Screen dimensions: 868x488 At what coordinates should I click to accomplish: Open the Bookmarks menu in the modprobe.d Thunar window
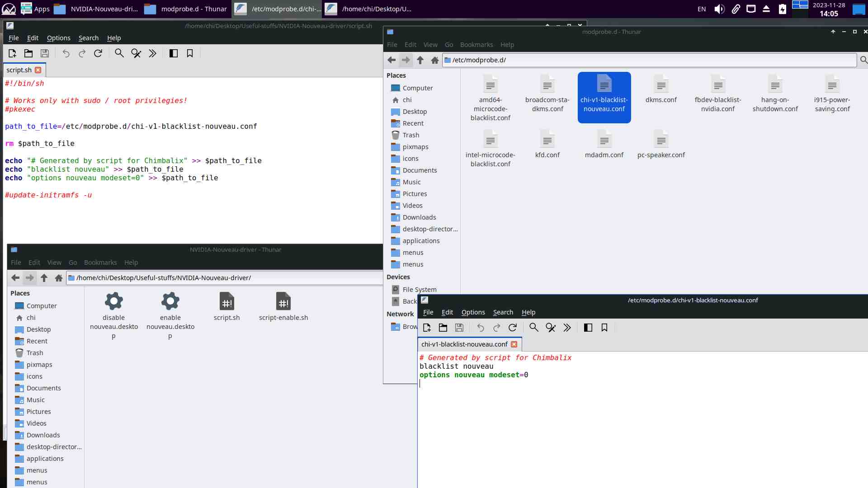(x=476, y=45)
